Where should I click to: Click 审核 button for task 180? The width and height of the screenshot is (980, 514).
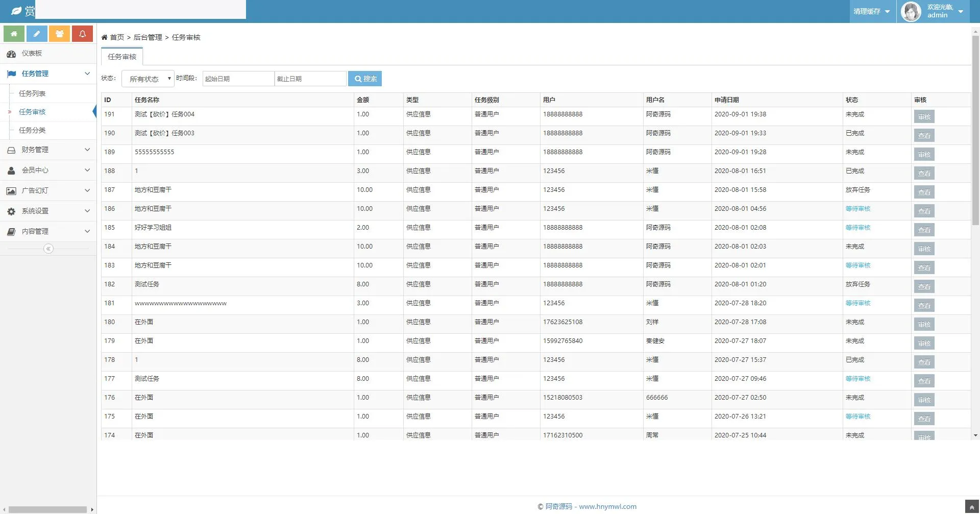(924, 324)
